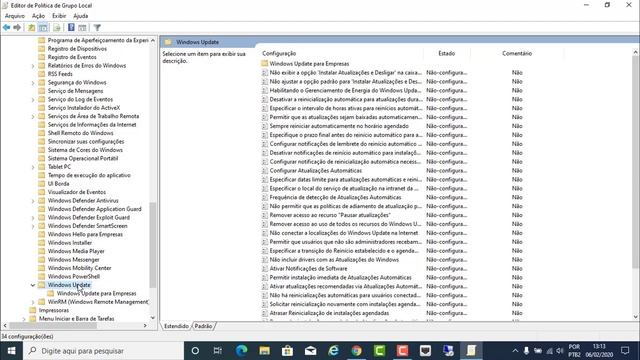Open the Action Center notifications icon
The image size is (640, 360).
pyautogui.click(x=625, y=351)
